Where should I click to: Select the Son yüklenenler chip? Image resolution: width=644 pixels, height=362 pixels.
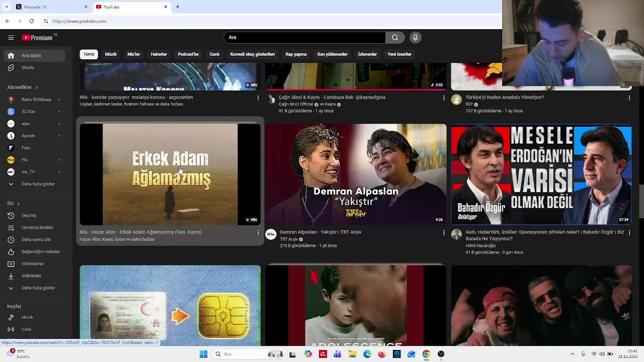tap(332, 54)
